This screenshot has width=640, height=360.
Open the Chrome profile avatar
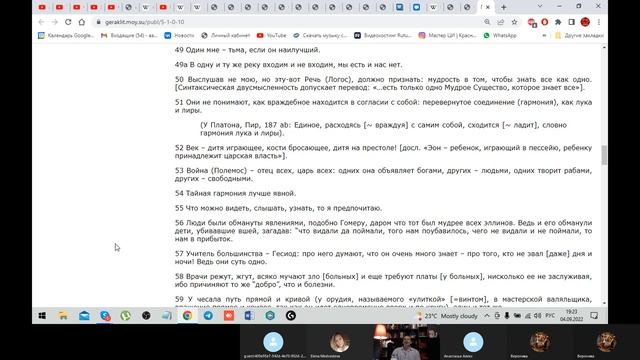coord(585,22)
